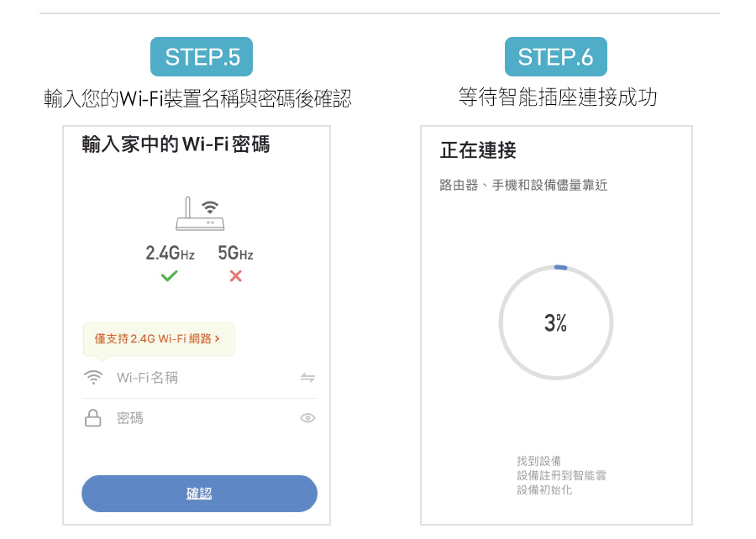Click the 3% progress text

(555, 322)
